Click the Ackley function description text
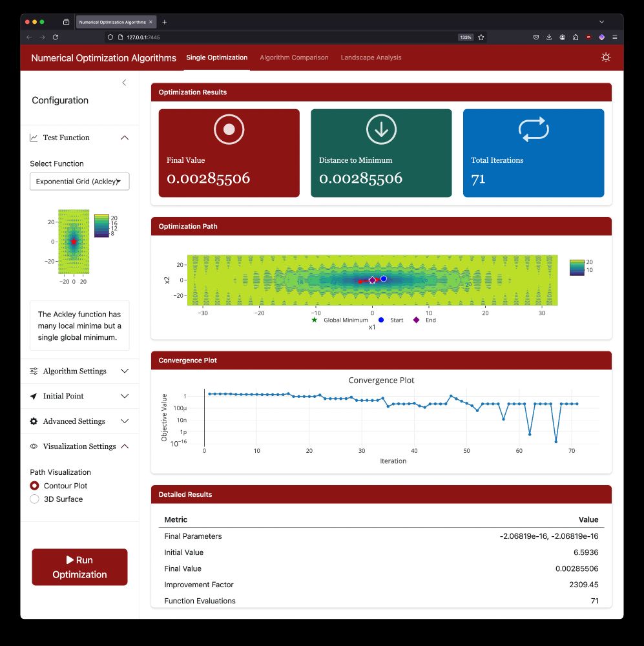The image size is (644, 646). coord(79,326)
